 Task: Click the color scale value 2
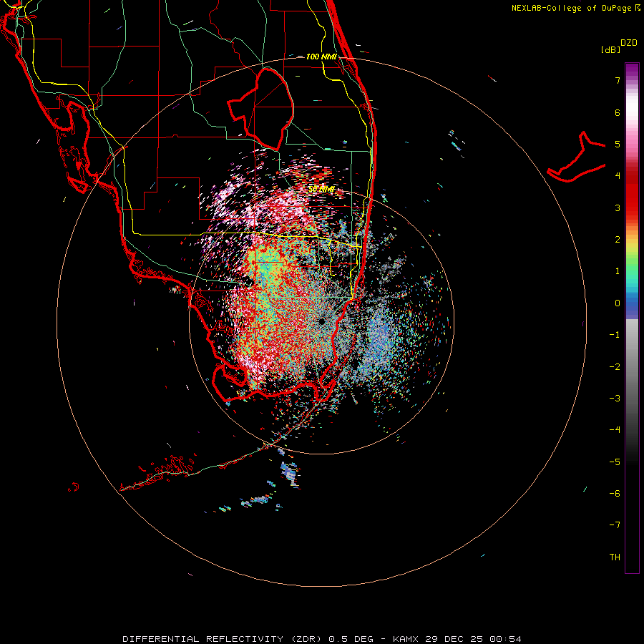click(618, 240)
